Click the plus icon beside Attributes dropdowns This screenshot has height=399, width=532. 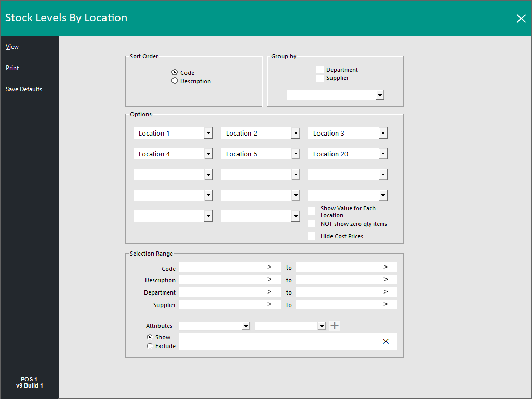click(335, 326)
